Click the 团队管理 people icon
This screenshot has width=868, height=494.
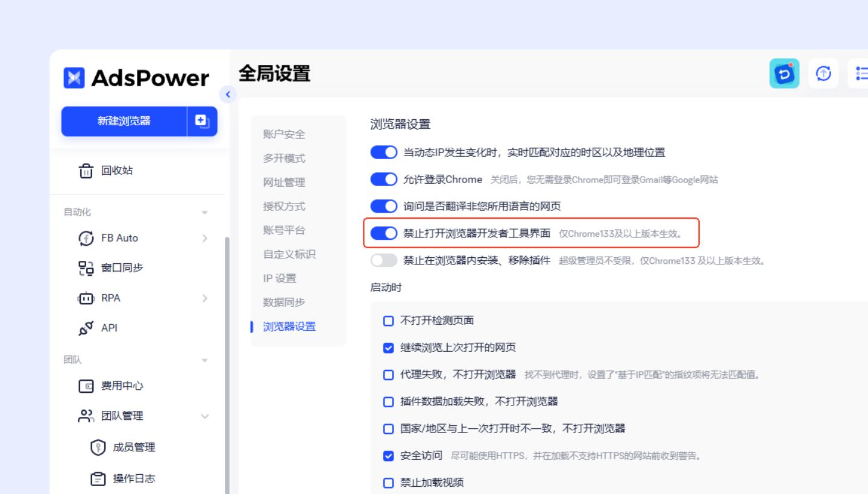tap(86, 416)
